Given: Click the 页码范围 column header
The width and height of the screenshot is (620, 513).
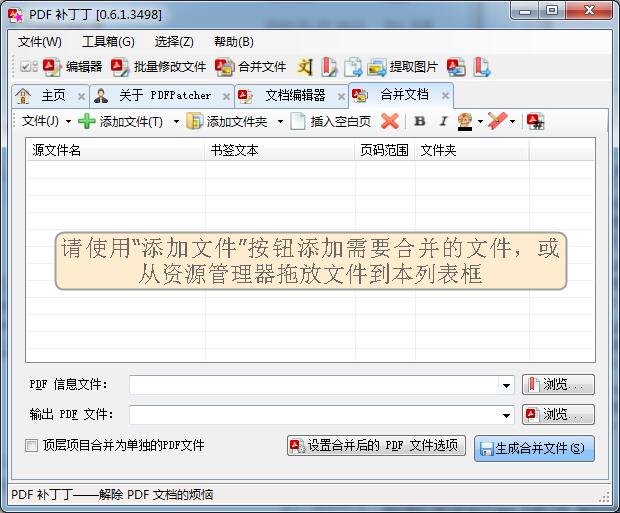Looking at the screenshot, I should [x=385, y=150].
